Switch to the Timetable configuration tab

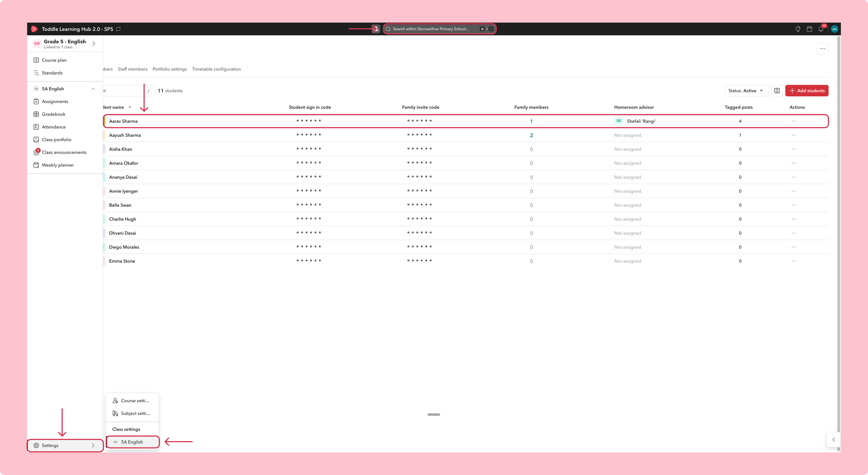pyautogui.click(x=216, y=69)
